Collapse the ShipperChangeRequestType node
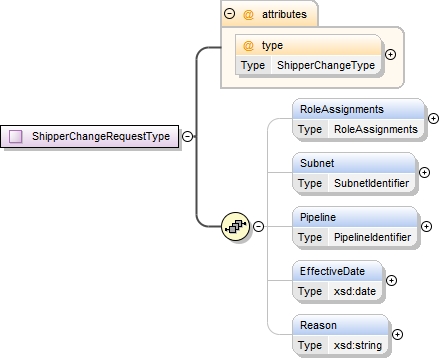 click(188, 136)
